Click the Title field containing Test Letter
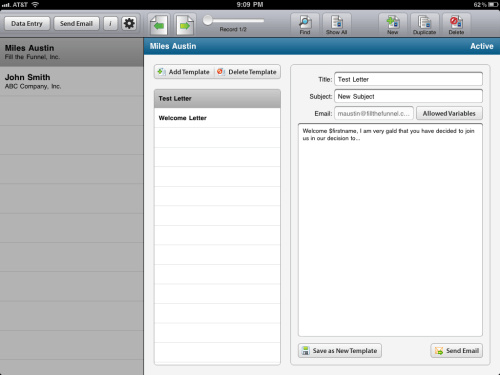The height and width of the screenshot is (375, 500). click(408, 79)
